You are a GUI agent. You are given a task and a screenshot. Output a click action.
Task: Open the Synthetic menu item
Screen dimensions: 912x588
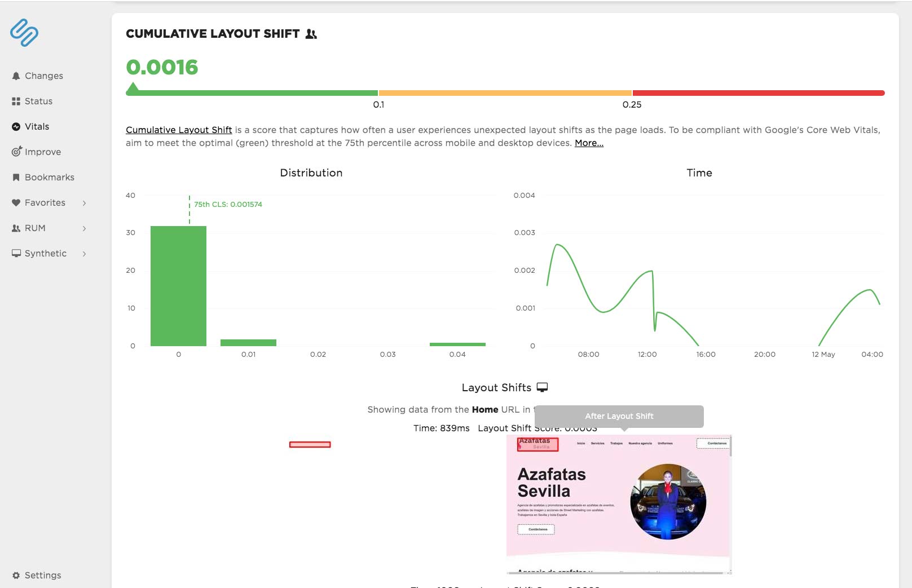45,254
